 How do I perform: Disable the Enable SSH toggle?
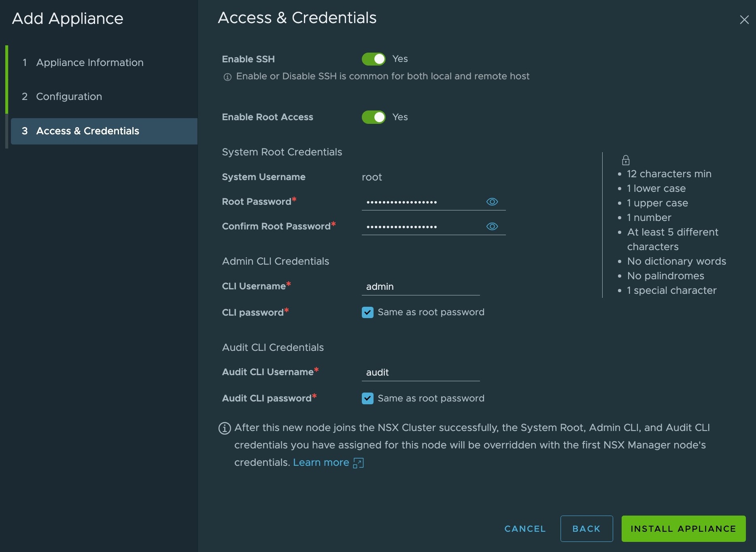coord(374,59)
